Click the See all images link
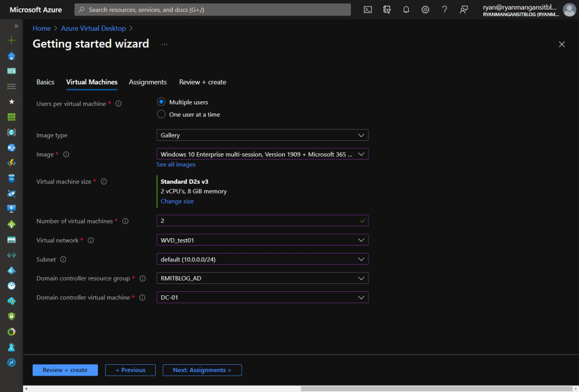Image resolution: width=579 pixels, height=392 pixels. (176, 164)
